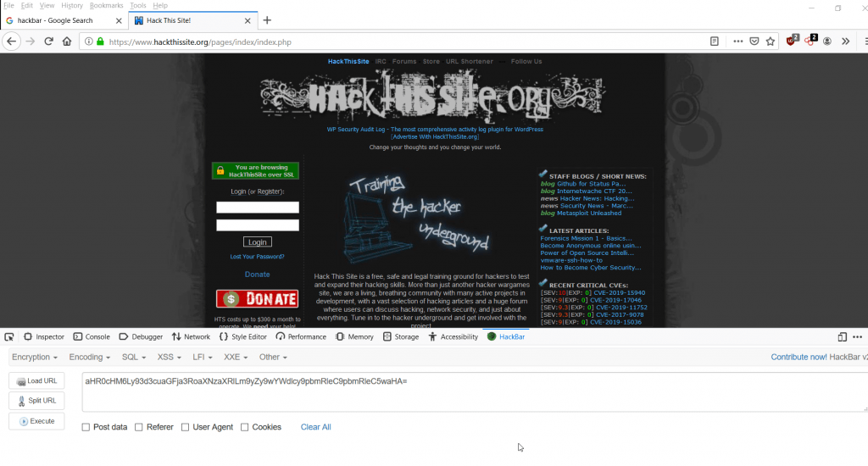Open the browser home page

point(67,42)
